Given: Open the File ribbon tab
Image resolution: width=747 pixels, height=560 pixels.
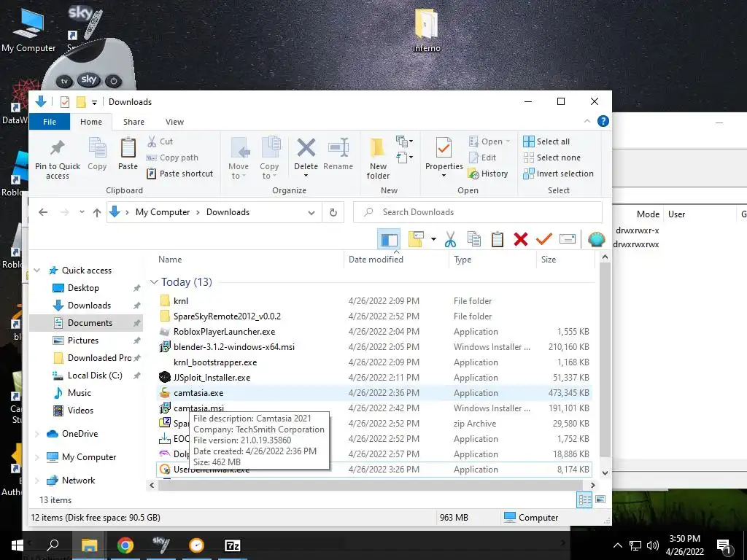Looking at the screenshot, I should tap(50, 122).
